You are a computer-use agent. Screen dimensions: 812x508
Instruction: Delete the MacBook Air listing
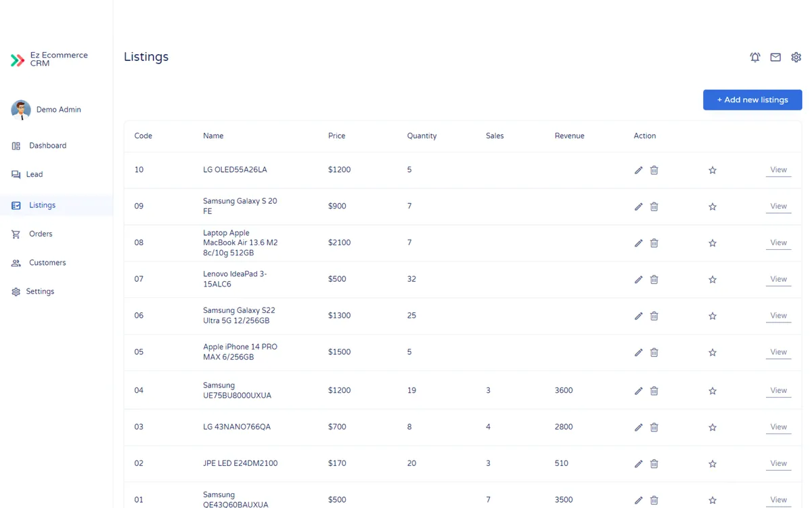654,243
